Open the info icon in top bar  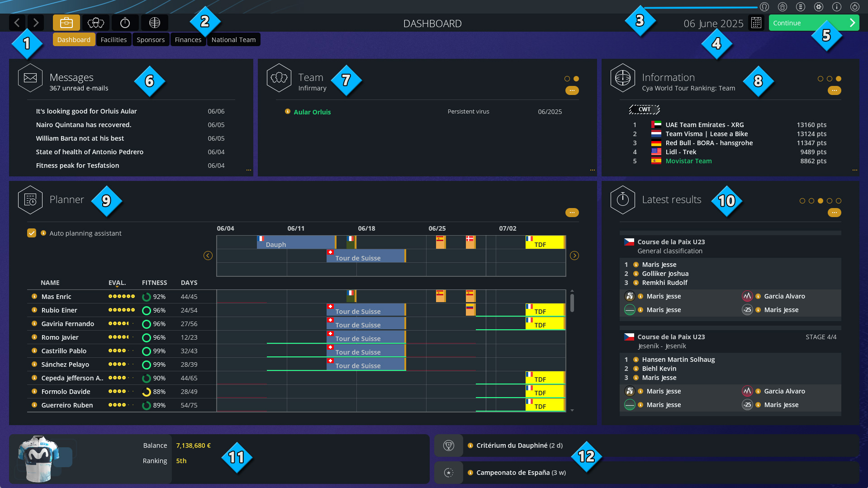837,7
